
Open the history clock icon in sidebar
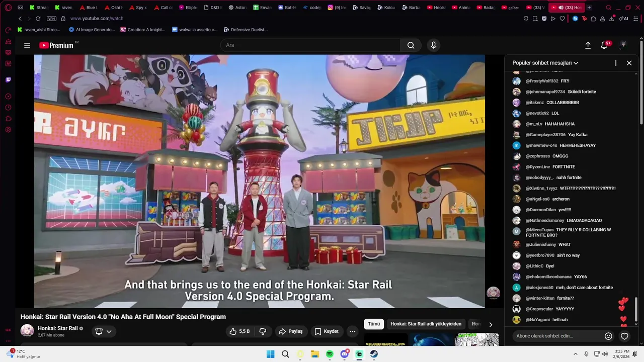point(8,108)
